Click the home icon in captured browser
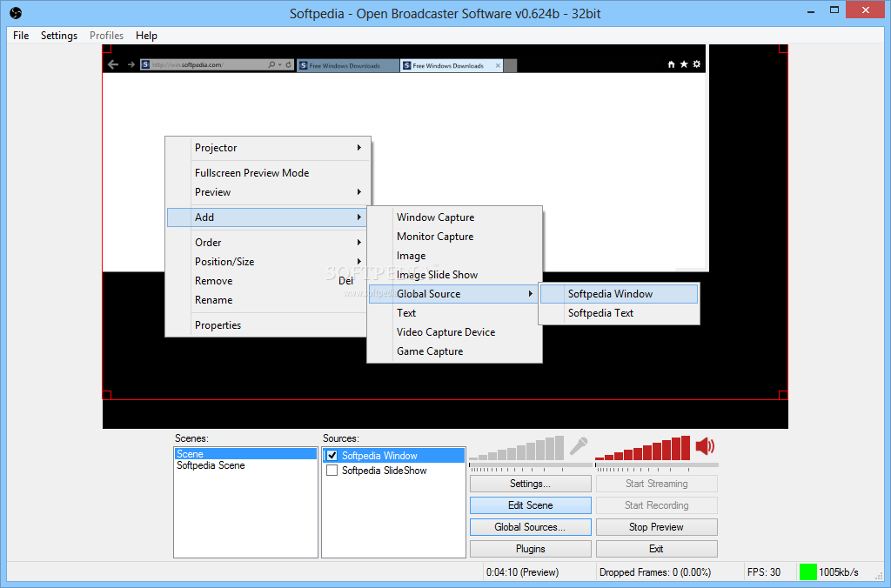 [671, 64]
